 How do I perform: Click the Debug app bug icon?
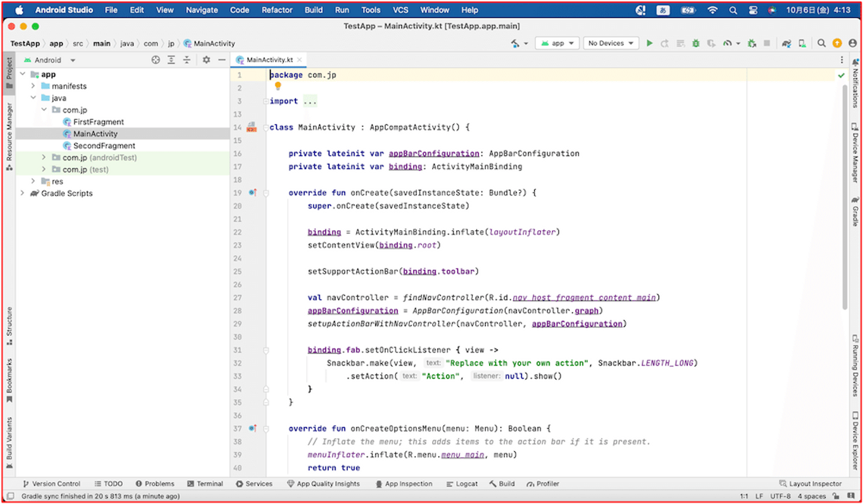click(696, 43)
